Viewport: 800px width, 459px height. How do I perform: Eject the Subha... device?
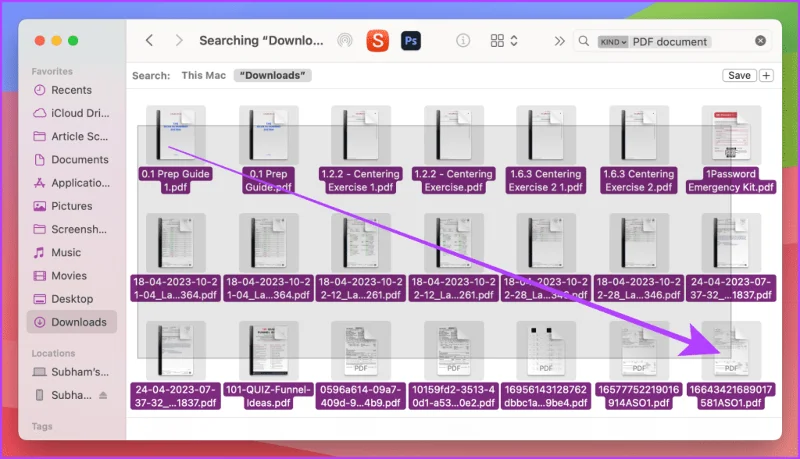click(x=103, y=395)
